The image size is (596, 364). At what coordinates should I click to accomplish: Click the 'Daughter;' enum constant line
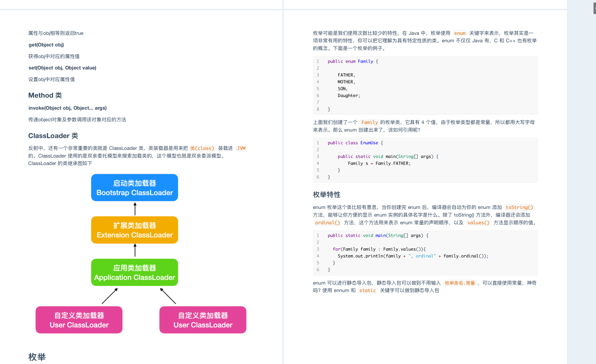(349, 96)
